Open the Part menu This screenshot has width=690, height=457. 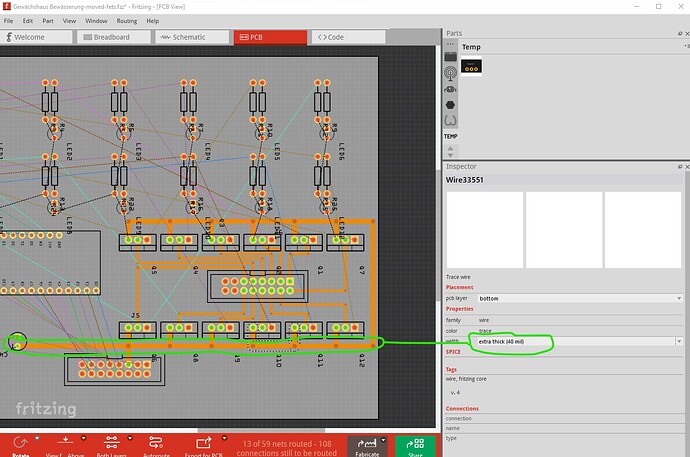(48, 21)
